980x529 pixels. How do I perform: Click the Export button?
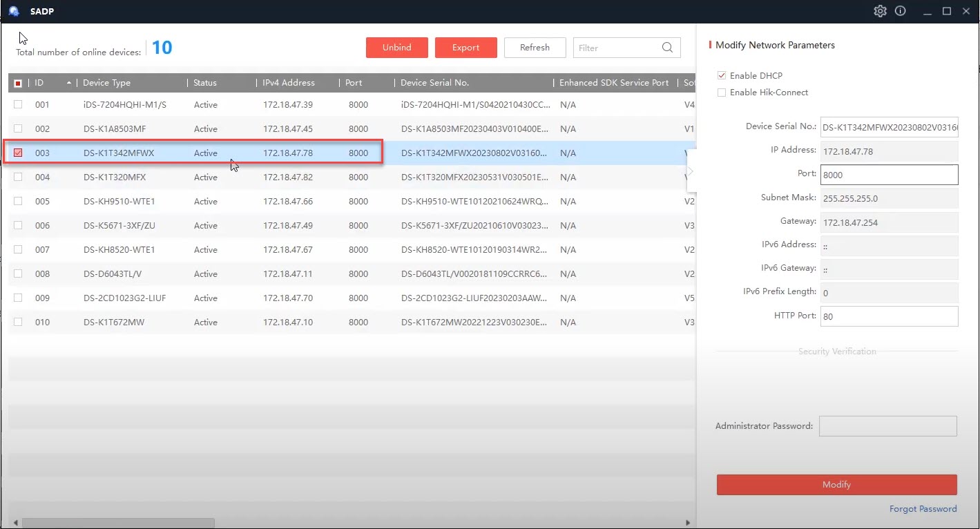pyautogui.click(x=465, y=48)
